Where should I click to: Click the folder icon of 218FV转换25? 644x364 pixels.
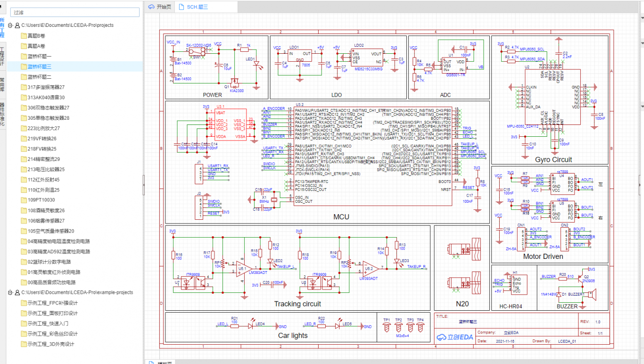tap(24, 149)
